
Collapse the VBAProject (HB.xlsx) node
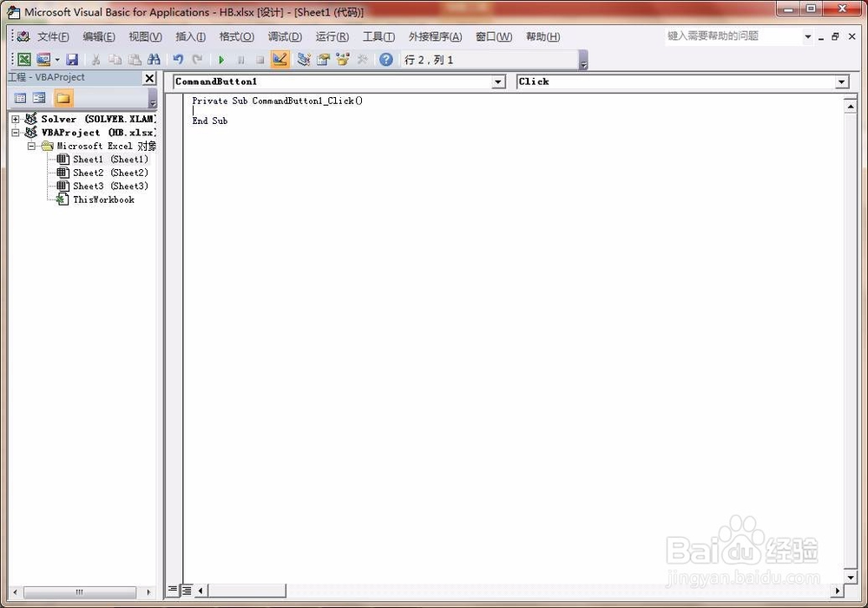pyautogui.click(x=16, y=133)
